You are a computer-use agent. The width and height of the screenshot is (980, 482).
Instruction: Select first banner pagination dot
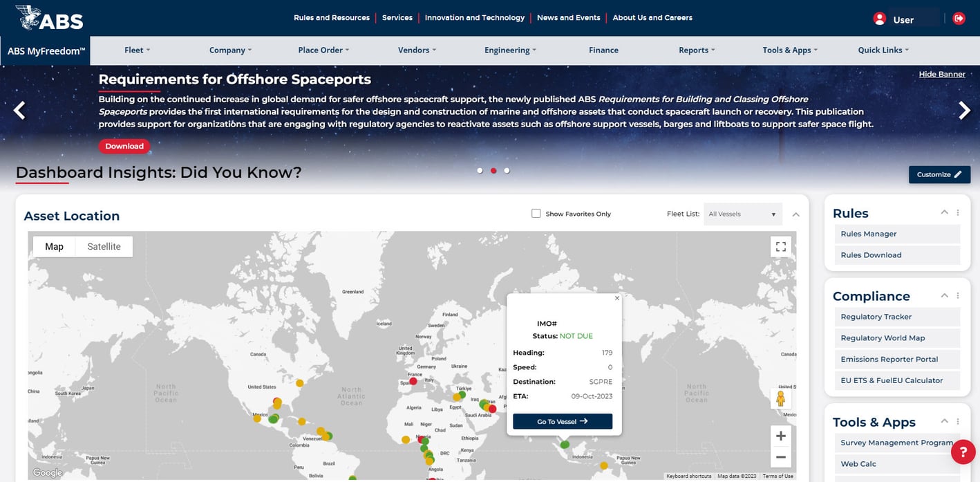click(x=480, y=170)
